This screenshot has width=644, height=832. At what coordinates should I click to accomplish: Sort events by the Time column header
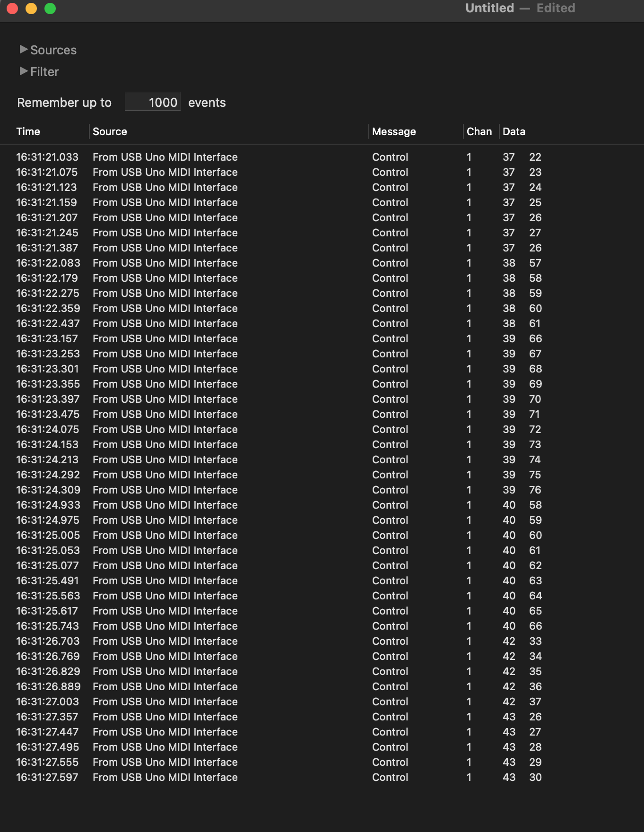(28, 131)
